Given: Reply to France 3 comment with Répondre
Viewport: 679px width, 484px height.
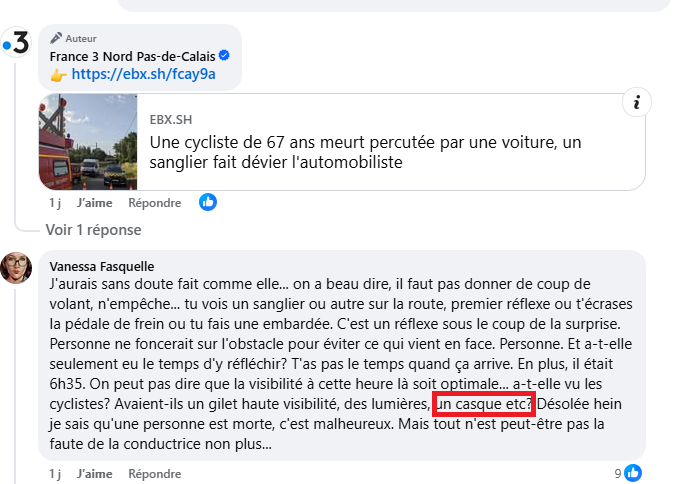Looking at the screenshot, I should tap(155, 203).
